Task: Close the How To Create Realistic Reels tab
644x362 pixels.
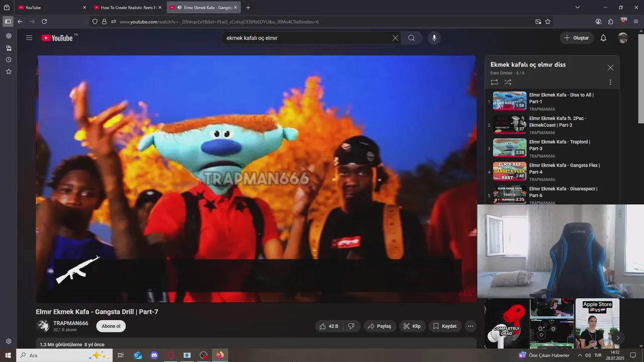Action: [x=160, y=8]
